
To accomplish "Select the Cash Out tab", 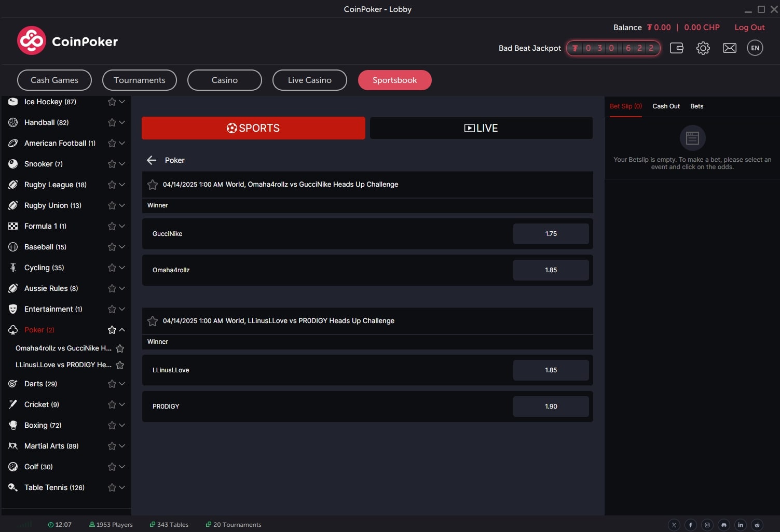I will click(666, 106).
